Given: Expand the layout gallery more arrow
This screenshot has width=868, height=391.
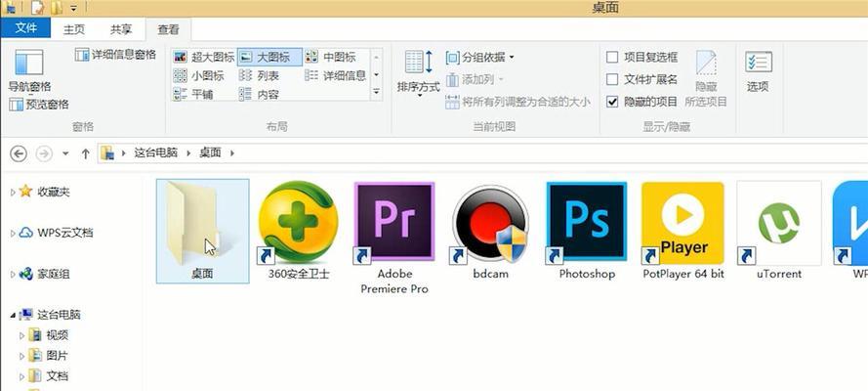Looking at the screenshot, I should click(x=377, y=92).
